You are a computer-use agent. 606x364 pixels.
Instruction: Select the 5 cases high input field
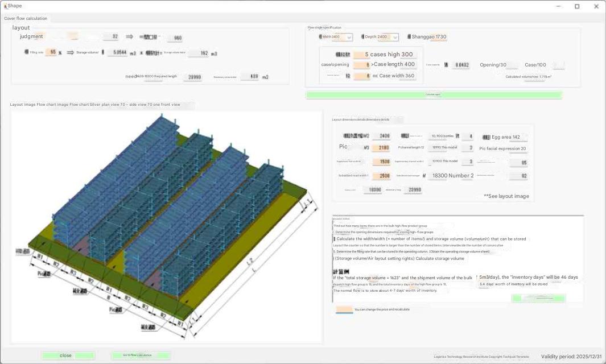(361, 55)
